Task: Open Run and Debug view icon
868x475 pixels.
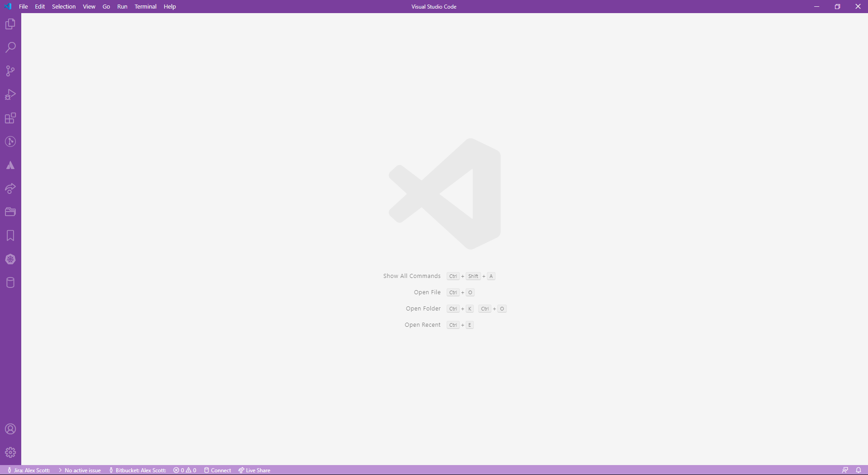Action: (10, 94)
